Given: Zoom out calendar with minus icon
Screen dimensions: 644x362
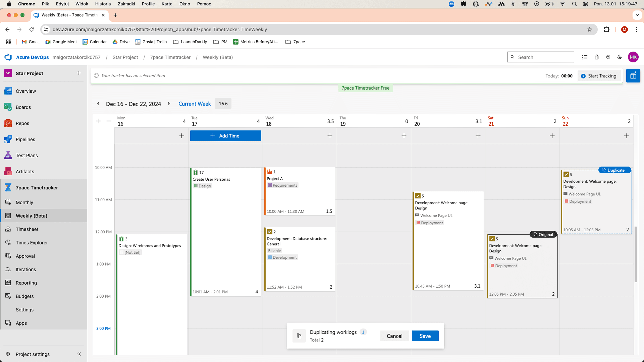Looking at the screenshot, I should pyautogui.click(x=109, y=121).
